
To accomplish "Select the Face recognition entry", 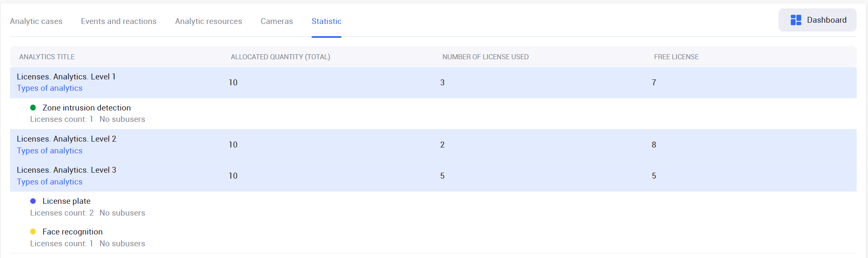I will pyautogui.click(x=72, y=232).
